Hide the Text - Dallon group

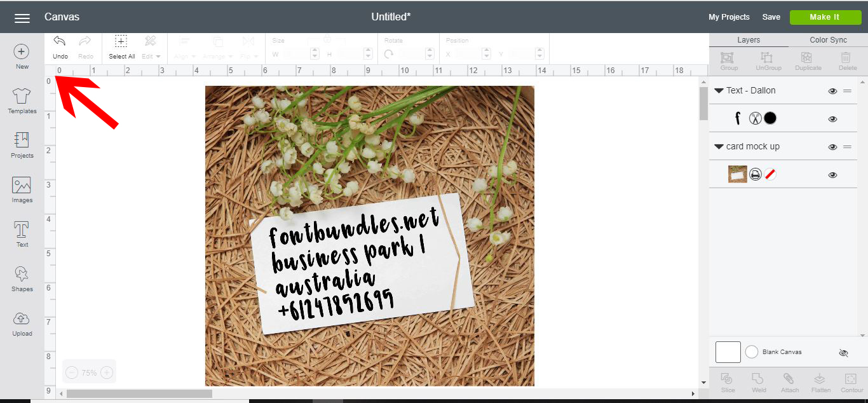click(x=832, y=91)
